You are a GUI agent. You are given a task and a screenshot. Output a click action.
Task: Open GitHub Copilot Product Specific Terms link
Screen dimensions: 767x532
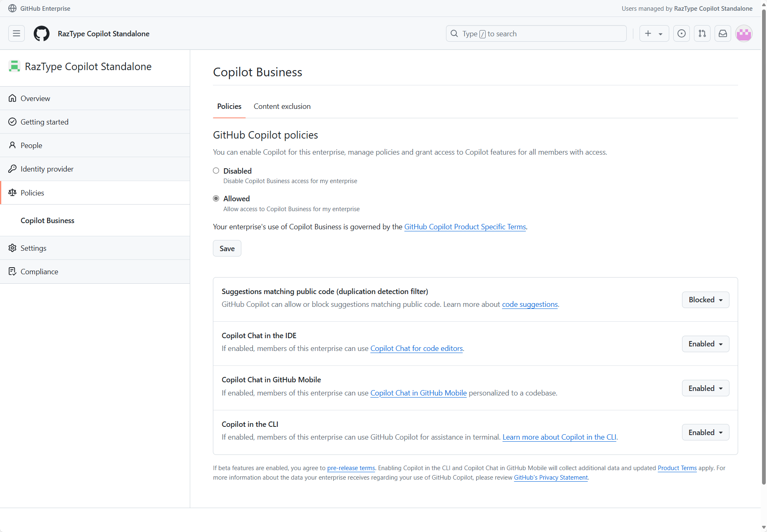pos(465,226)
